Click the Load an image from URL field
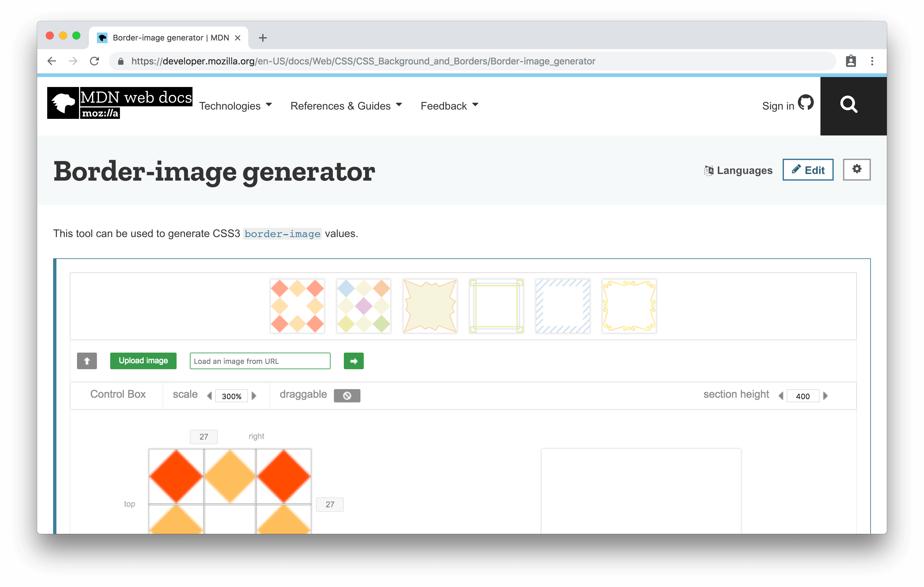The height and width of the screenshot is (587, 924). (x=260, y=361)
